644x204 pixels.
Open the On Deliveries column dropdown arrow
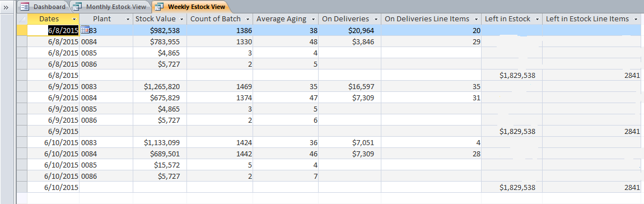(376, 19)
